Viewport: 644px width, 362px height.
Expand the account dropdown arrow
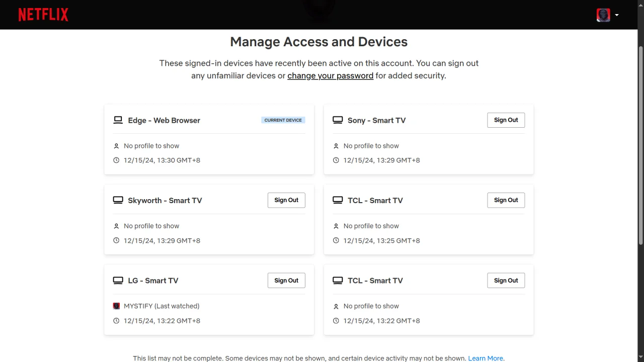tap(617, 15)
